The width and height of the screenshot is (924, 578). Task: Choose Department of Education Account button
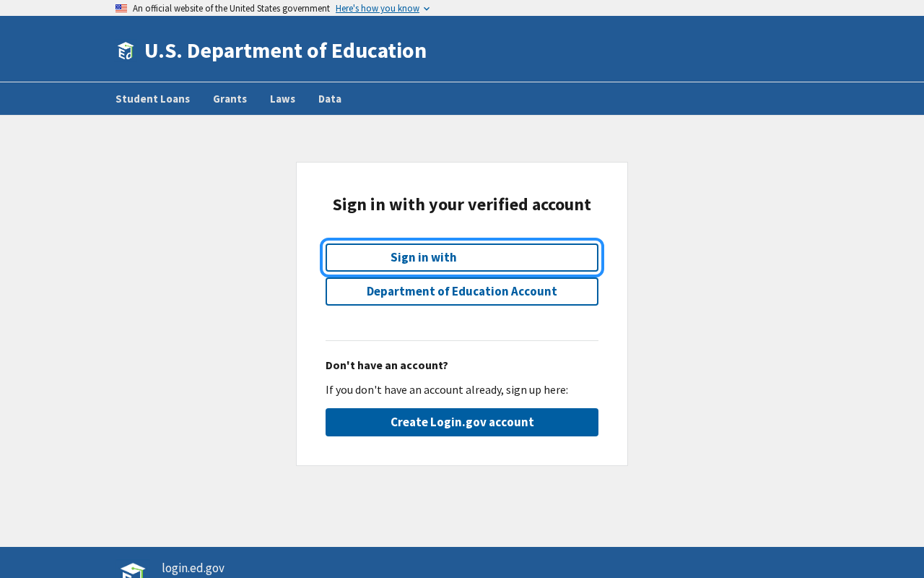(x=462, y=292)
